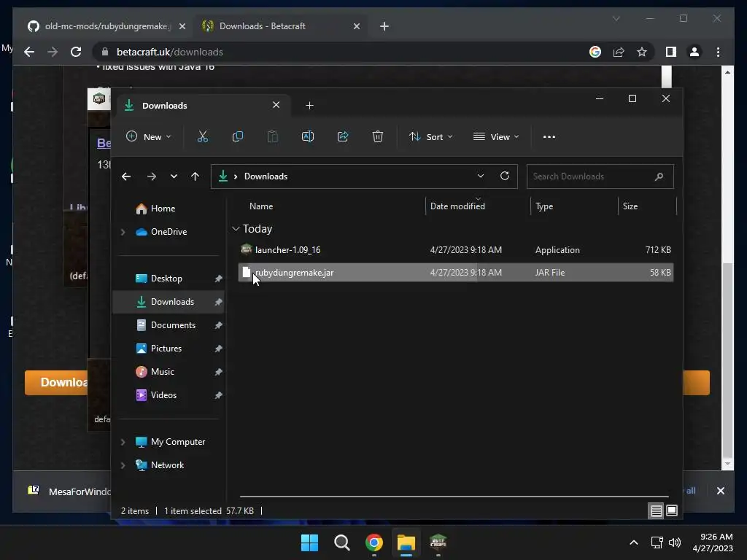Refresh the Downloads folder view
Viewport: 747px width, 560px height.
coord(505,176)
